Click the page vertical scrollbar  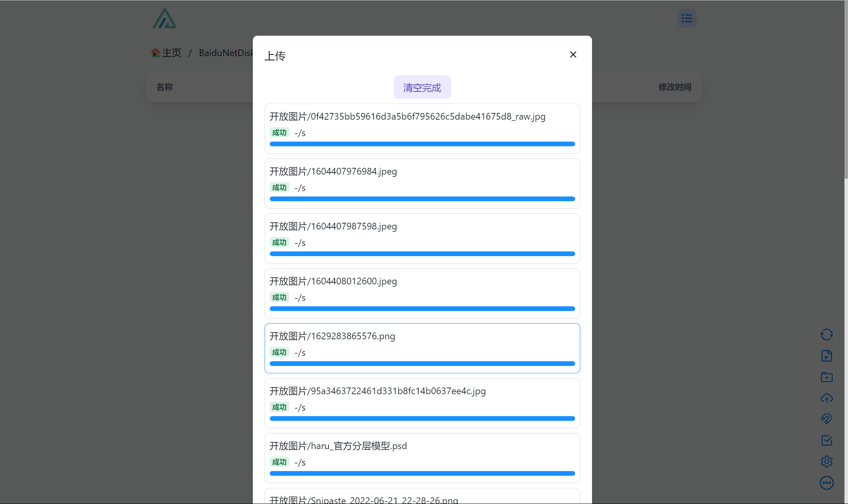click(x=846, y=90)
